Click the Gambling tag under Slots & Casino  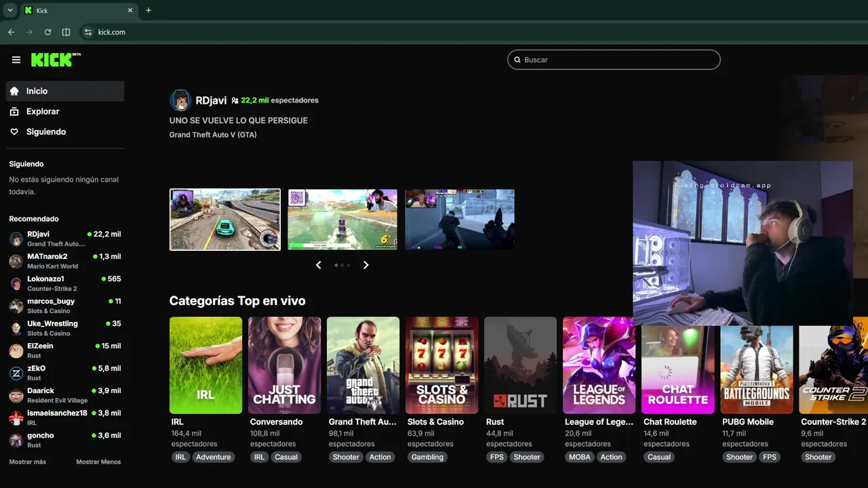pos(427,457)
